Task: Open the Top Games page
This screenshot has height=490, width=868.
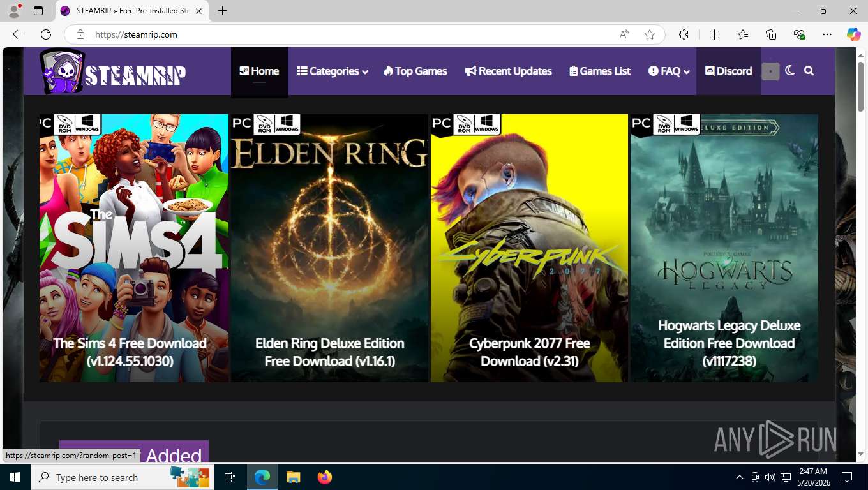Action: point(415,71)
